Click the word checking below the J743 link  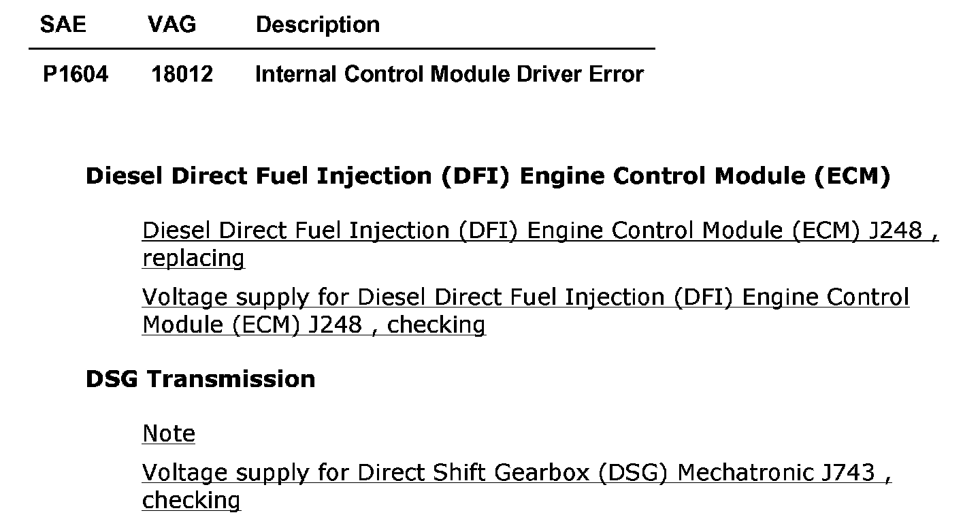tap(191, 501)
